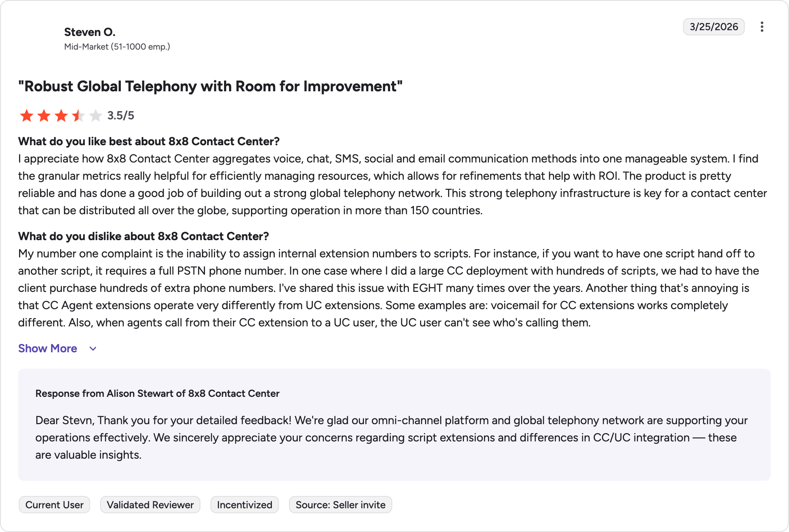Click the What do you like best heading
789x532 pixels.
pos(149,141)
